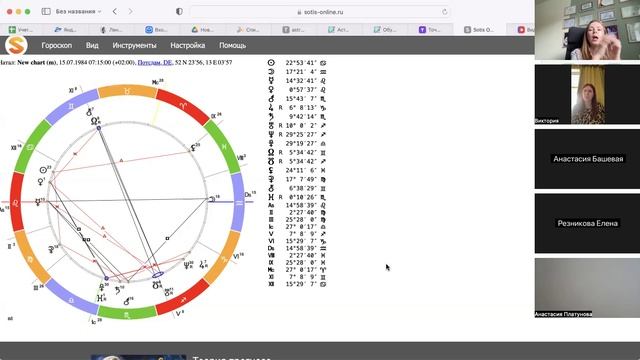Image resolution: width=640 pixels, height=360 pixels.
Task: Select the Pluto row 29°19'27"
Action: 297,143
